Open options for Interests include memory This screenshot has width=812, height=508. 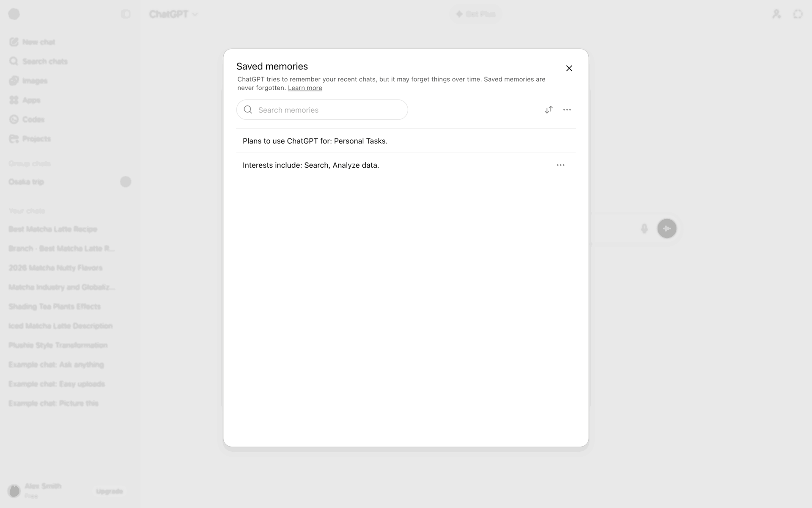coord(560,165)
